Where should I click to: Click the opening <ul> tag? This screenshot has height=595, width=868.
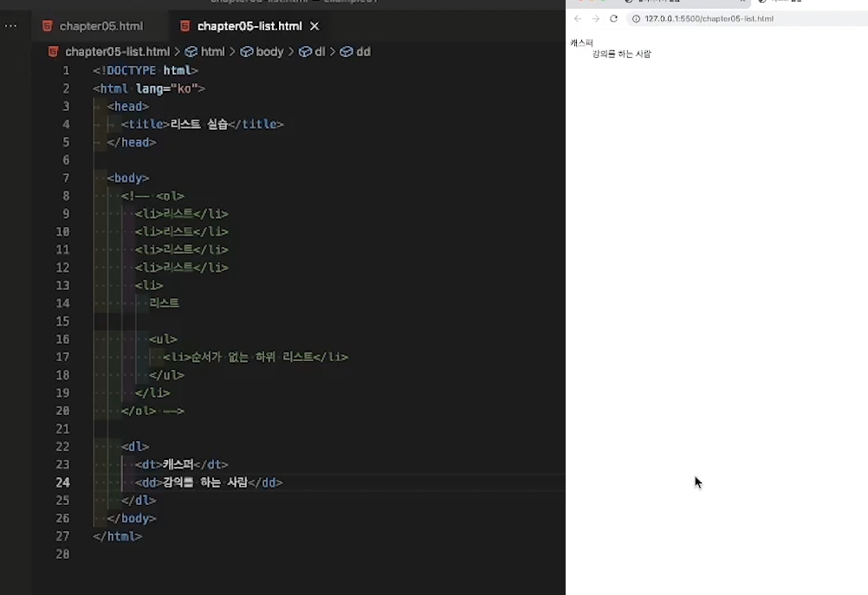[x=164, y=339]
